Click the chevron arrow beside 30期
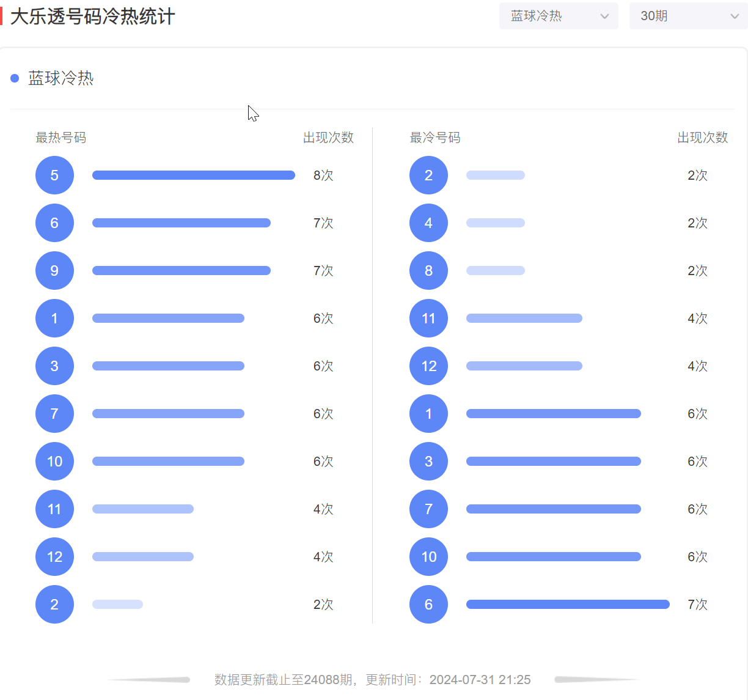Image resolution: width=748 pixels, height=700 pixels. pyautogui.click(x=735, y=17)
